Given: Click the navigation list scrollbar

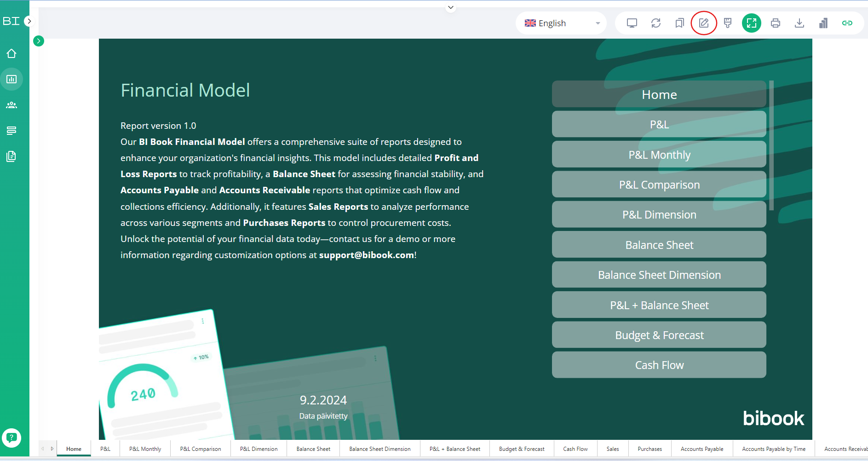Looking at the screenshot, I should pyautogui.click(x=771, y=145).
